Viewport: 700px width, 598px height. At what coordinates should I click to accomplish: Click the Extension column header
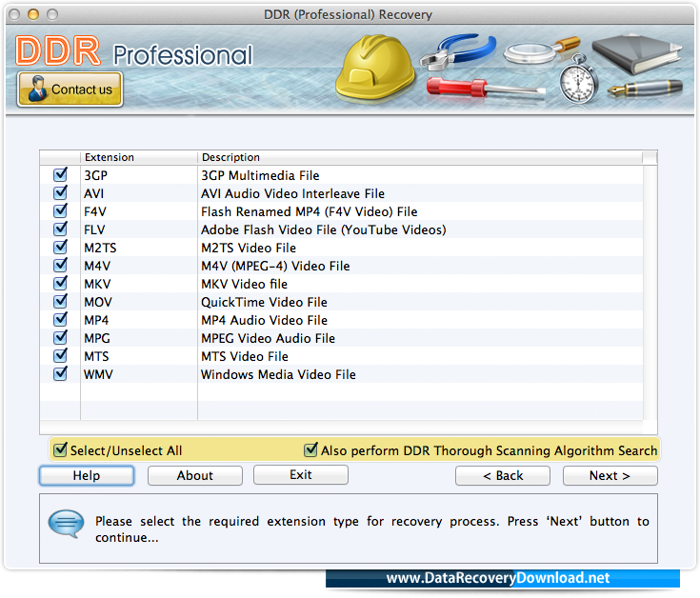139,157
